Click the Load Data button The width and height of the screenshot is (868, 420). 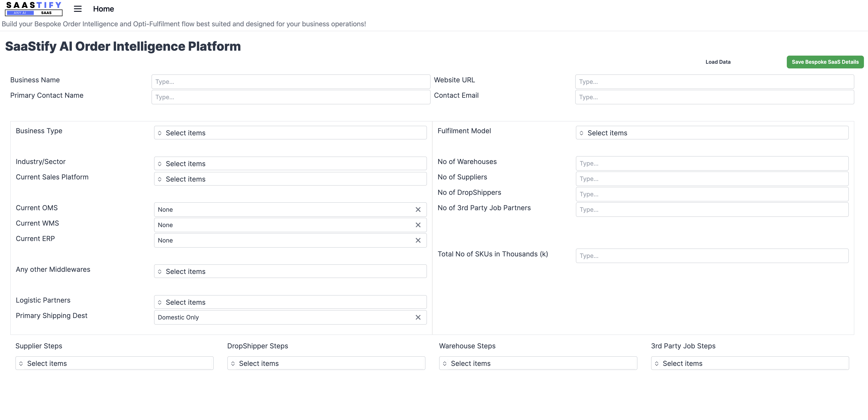[x=718, y=62]
